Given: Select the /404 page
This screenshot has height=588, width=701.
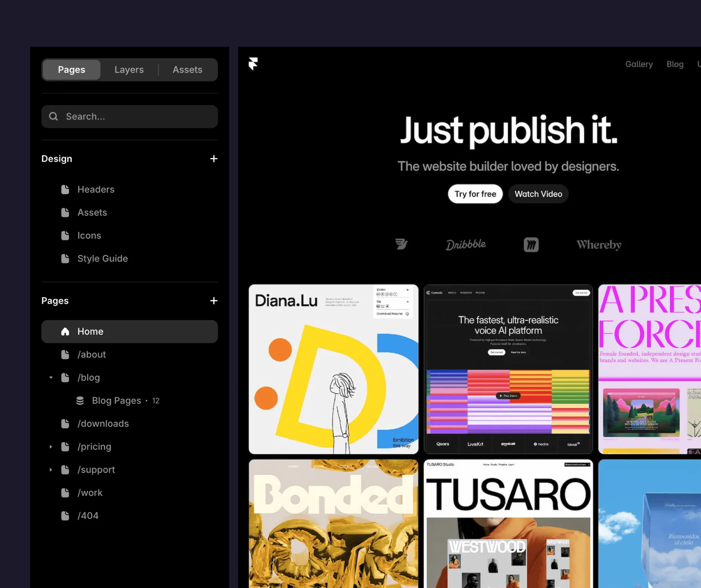Looking at the screenshot, I should click(130, 516).
